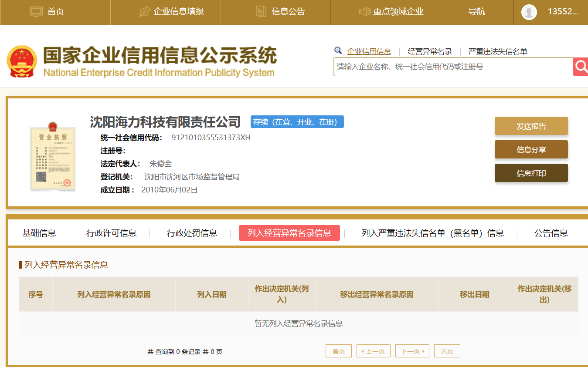Screen dimensions: 588x367
Task: Switch to the 基础信息 tab
Action: coord(39,233)
